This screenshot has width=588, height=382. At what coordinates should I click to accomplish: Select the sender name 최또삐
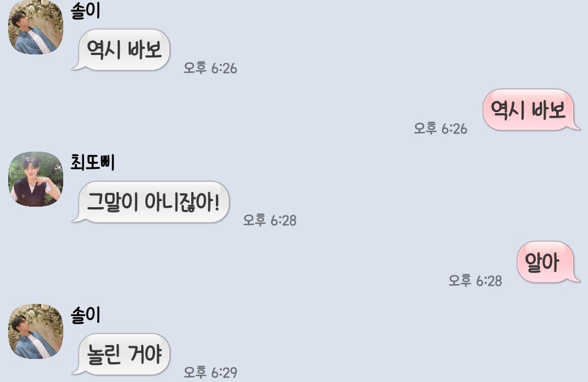tap(93, 162)
